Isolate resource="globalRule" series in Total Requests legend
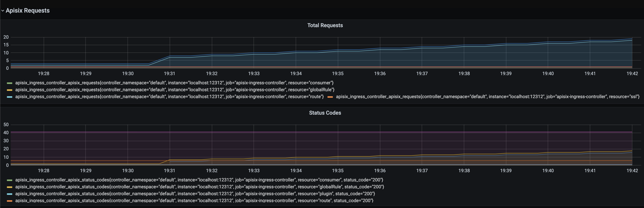644x208 pixels. (175, 90)
